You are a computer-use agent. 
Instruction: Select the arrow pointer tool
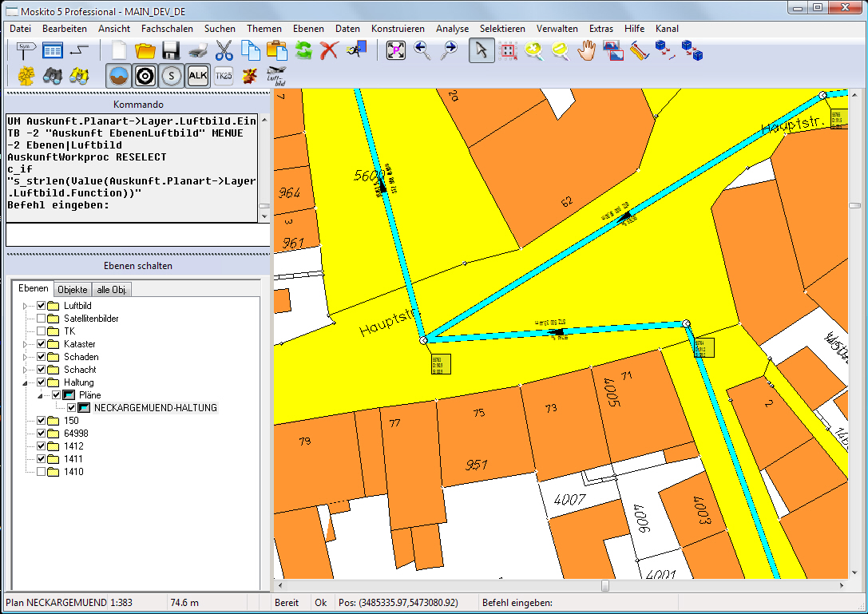pyautogui.click(x=482, y=51)
